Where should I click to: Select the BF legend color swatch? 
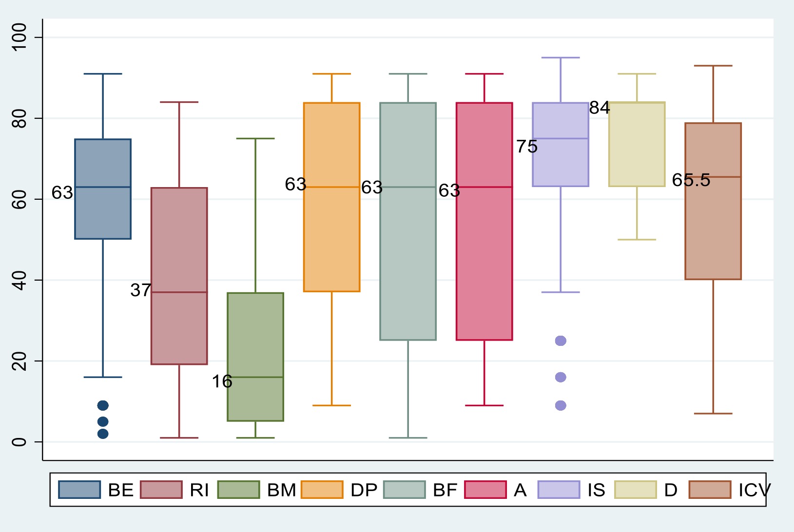click(404, 490)
